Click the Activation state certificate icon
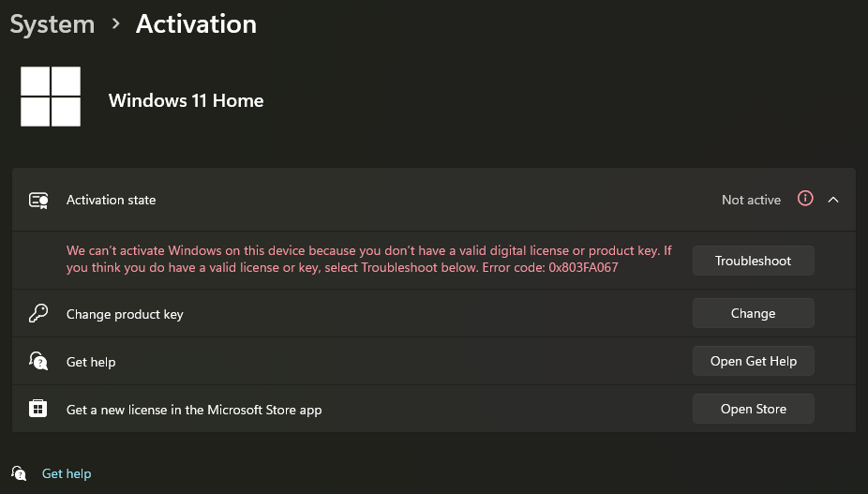868x494 pixels. coord(38,200)
